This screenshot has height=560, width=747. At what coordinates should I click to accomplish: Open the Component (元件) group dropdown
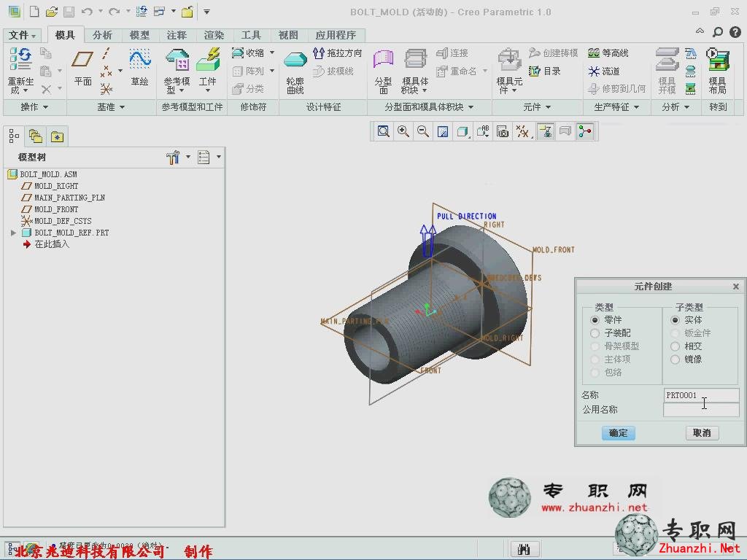(537, 107)
